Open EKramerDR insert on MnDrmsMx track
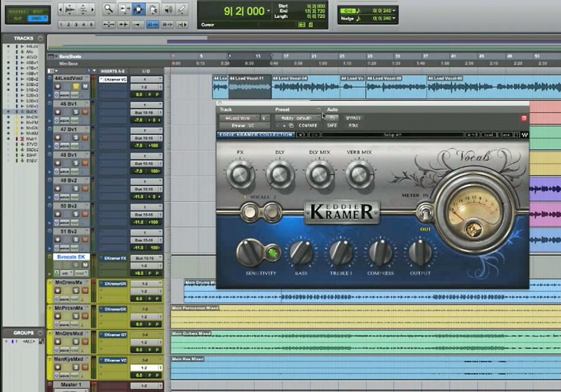The image size is (561, 392). click(x=113, y=284)
